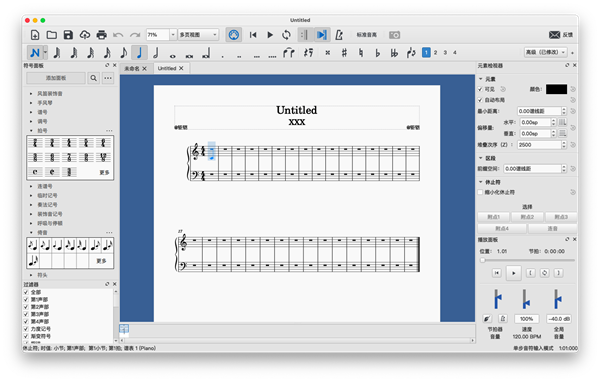
Task: Uncheck the 第1声部 filter checkbox
Action: [x=26, y=300]
